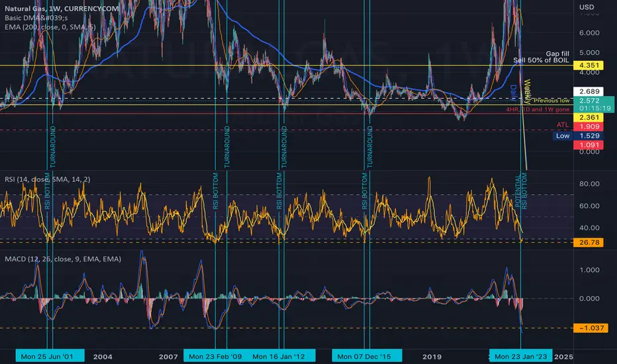Click the 80.00 RSI axis value
617x364 pixels.
click(x=589, y=184)
